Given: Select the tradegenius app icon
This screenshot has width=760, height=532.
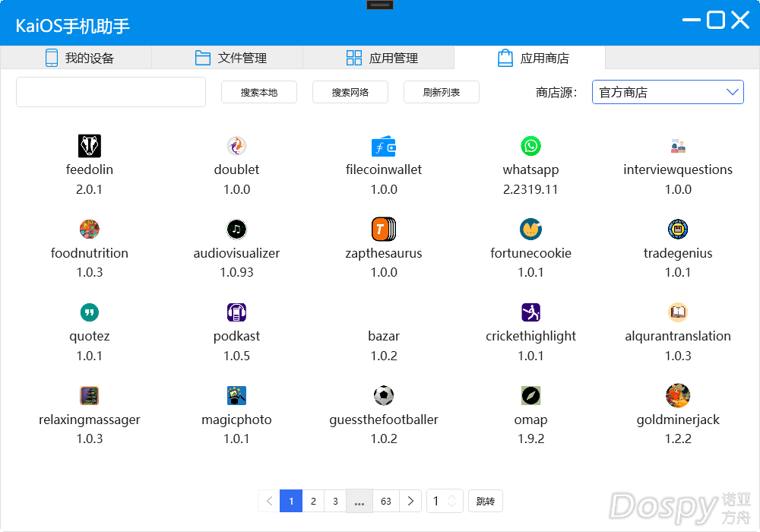Looking at the screenshot, I should [x=678, y=230].
